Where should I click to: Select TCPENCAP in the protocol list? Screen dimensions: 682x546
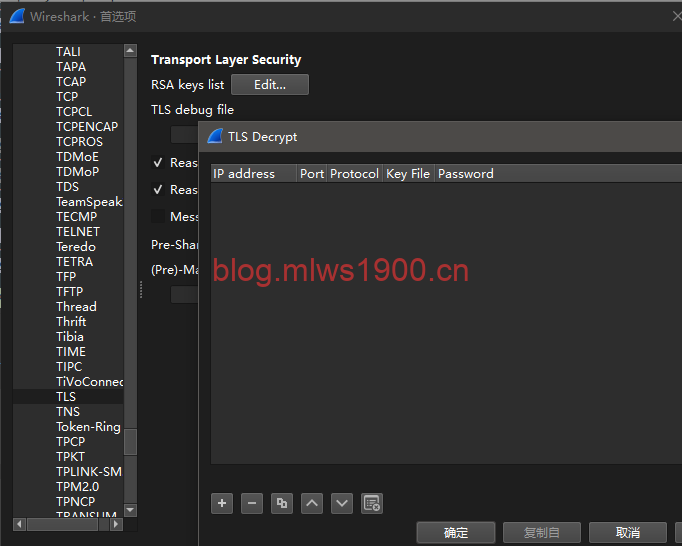[87, 127]
